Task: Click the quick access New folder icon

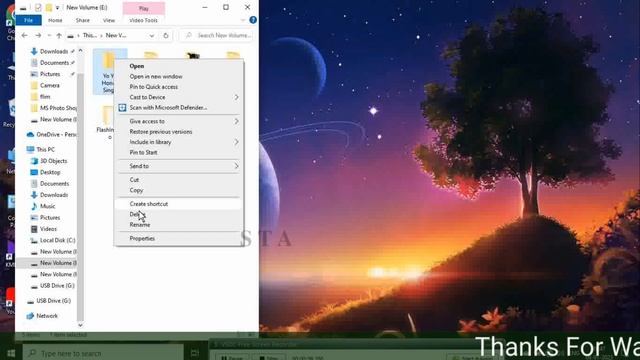Action: [x=49, y=7]
